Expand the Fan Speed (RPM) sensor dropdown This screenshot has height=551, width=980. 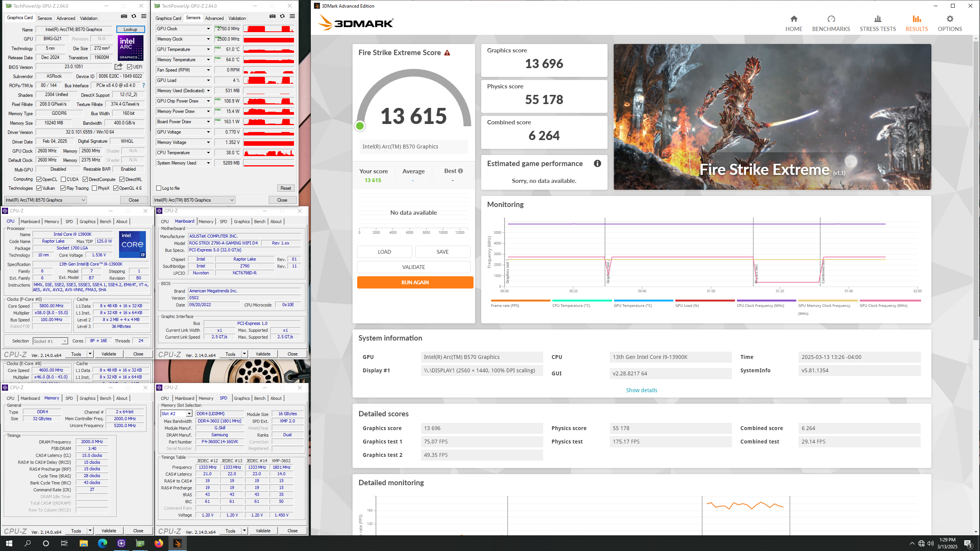coord(208,70)
